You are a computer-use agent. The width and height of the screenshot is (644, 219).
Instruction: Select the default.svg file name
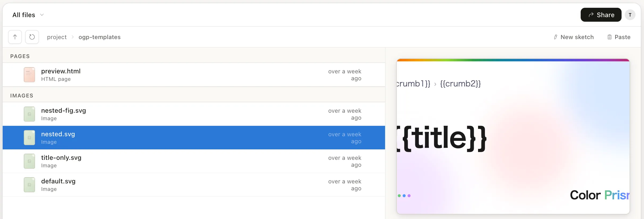(58, 181)
